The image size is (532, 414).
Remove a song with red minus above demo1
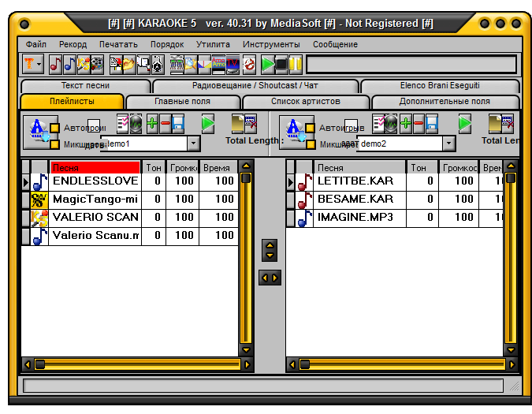[x=166, y=123]
